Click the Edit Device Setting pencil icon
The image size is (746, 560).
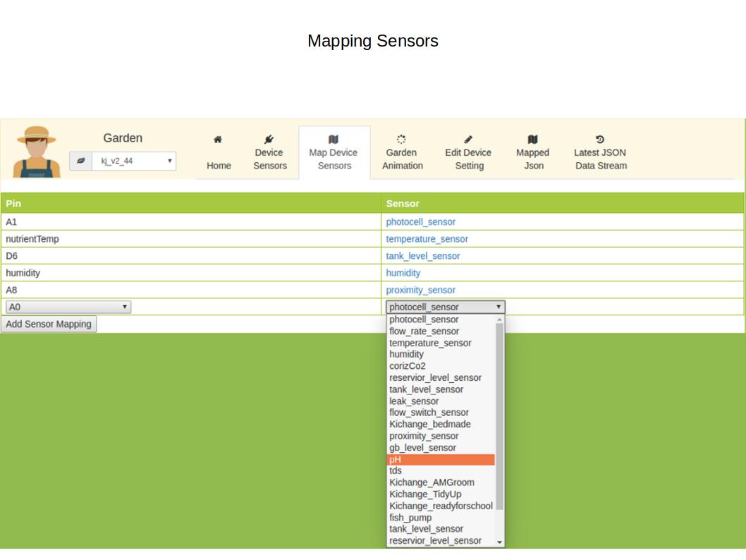tap(470, 140)
